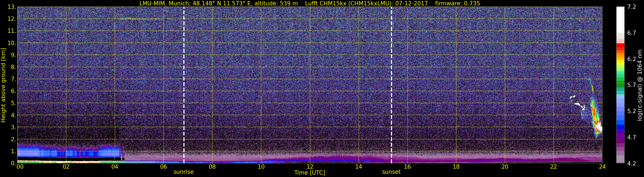Click height axis tick "11."
Viewport: 644px width, 177px height.
click(12, 31)
